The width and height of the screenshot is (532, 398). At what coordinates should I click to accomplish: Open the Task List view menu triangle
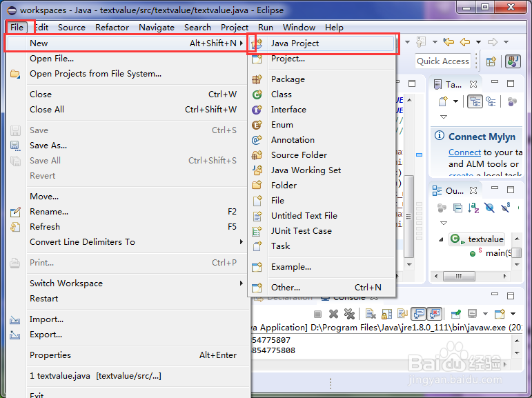[x=444, y=117]
